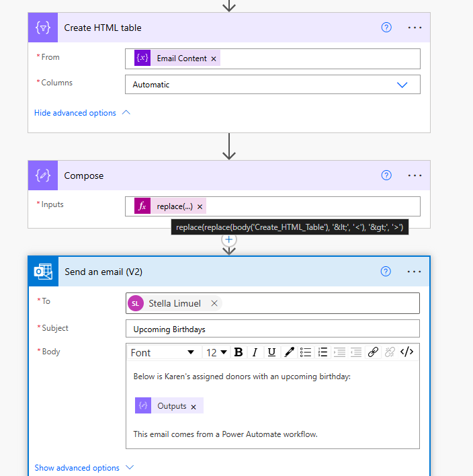Viewport: 473px width, 476px height.
Task: Click the fx expression icon in Inputs
Action: pos(142,206)
